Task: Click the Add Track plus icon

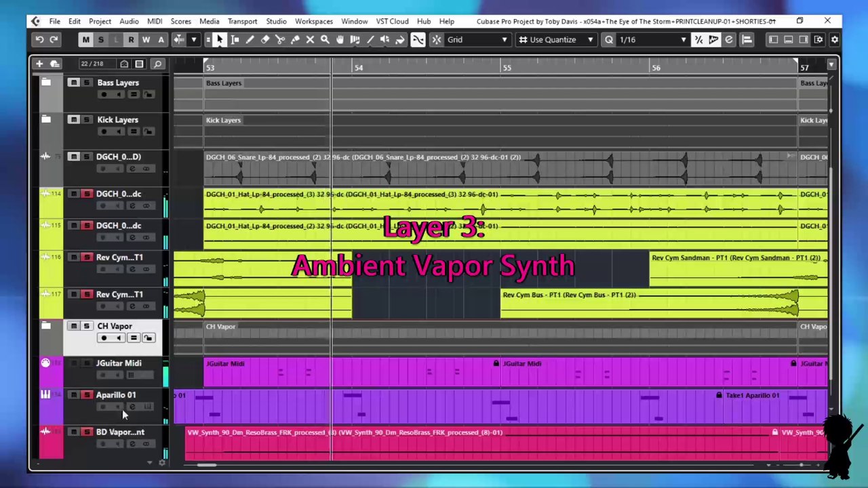Action: (39, 64)
